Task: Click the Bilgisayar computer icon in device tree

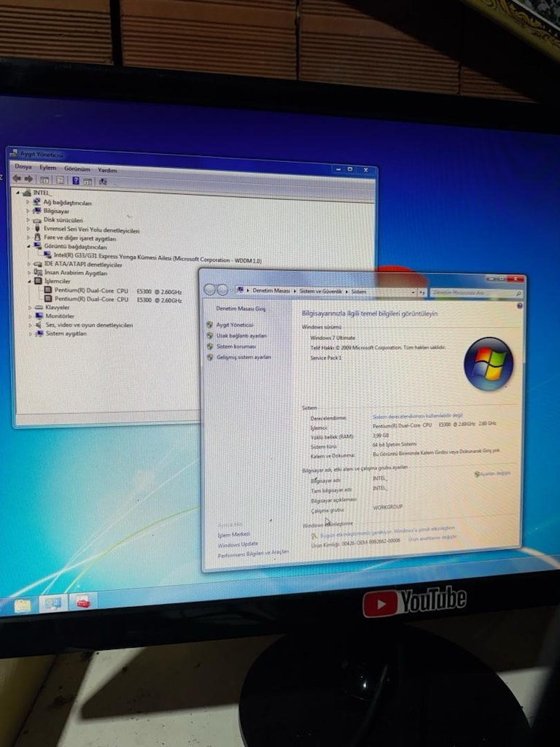Action: click(36, 211)
